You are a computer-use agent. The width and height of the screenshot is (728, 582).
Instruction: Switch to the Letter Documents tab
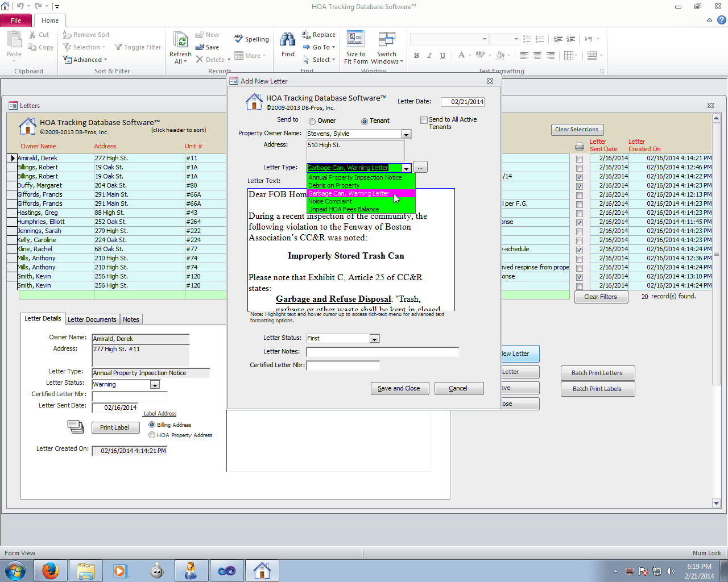[x=92, y=319]
